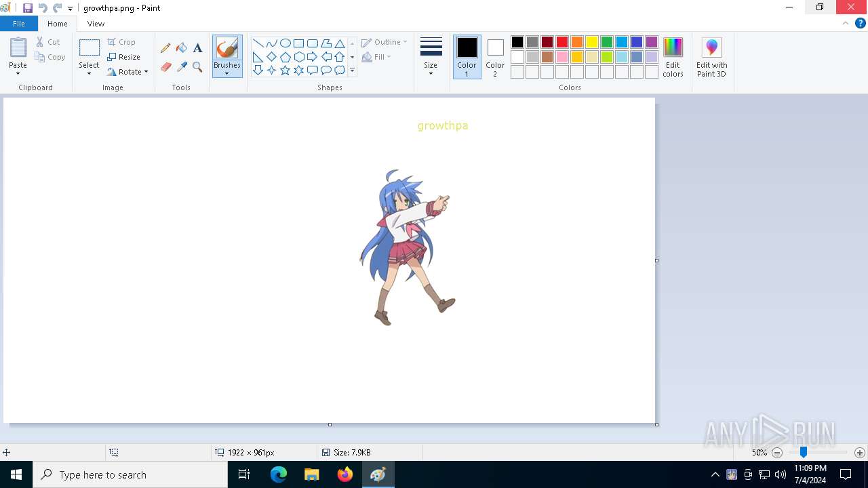This screenshot has width=868, height=488.
Task: Choose the Four-point star shape
Action: point(272,70)
